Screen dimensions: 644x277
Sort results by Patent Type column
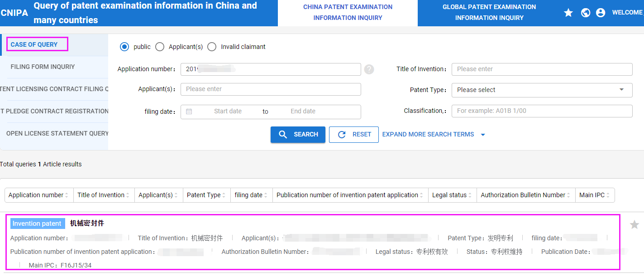coord(207,195)
